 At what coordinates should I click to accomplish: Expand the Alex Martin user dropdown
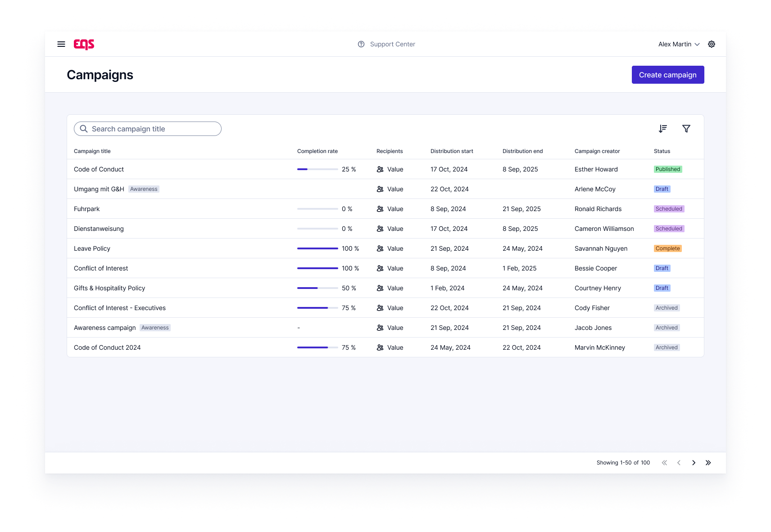679,44
